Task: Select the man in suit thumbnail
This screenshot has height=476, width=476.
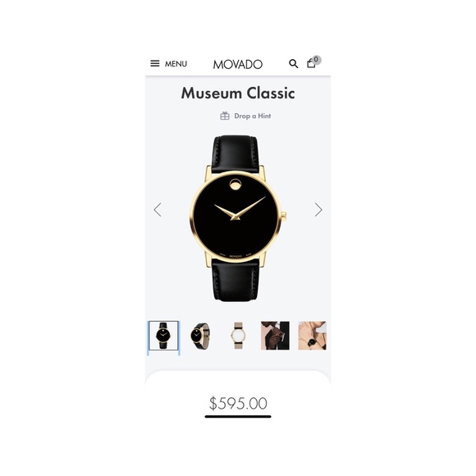Action: click(x=275, y=336)
